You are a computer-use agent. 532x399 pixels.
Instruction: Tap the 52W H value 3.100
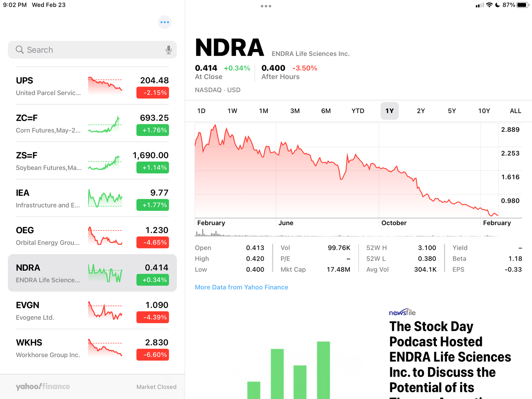427,248
